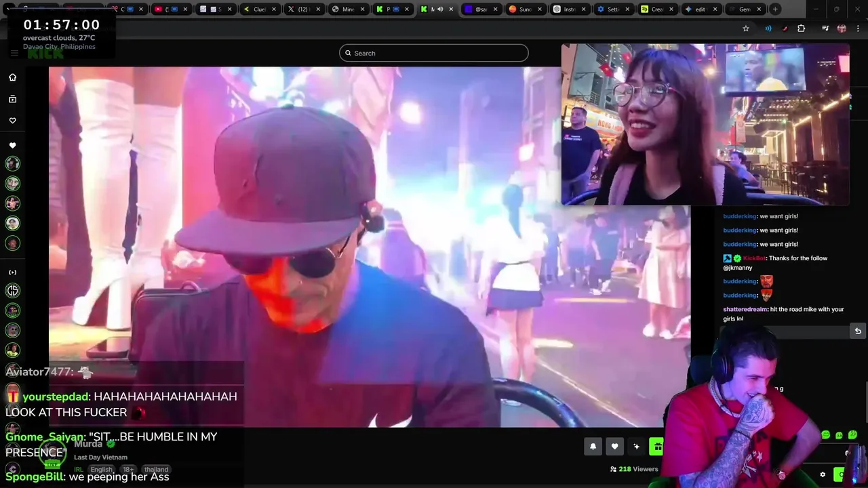Open browser extensions puzzle icon
This screenshot has height=488, width=868.
tap(801, 28)
